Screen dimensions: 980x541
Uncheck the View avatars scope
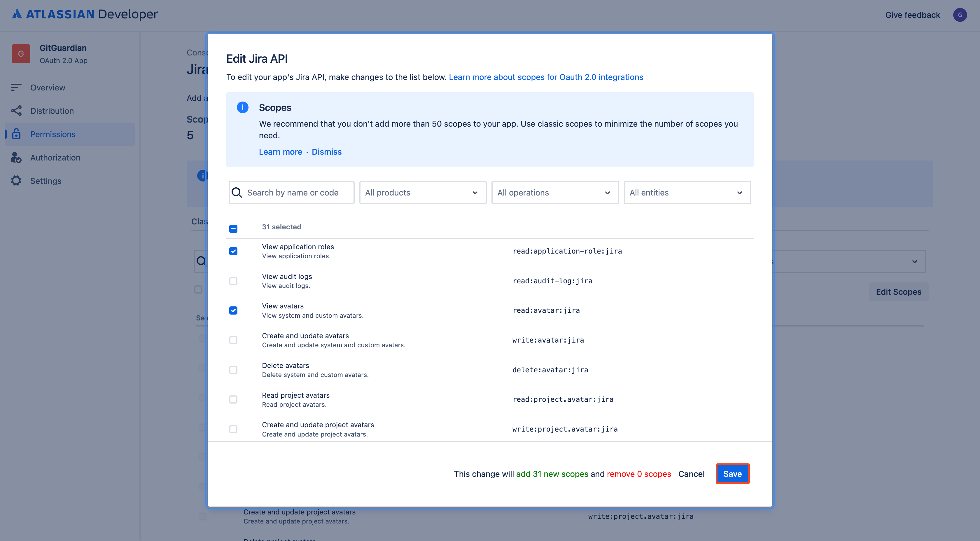(233, 311)
